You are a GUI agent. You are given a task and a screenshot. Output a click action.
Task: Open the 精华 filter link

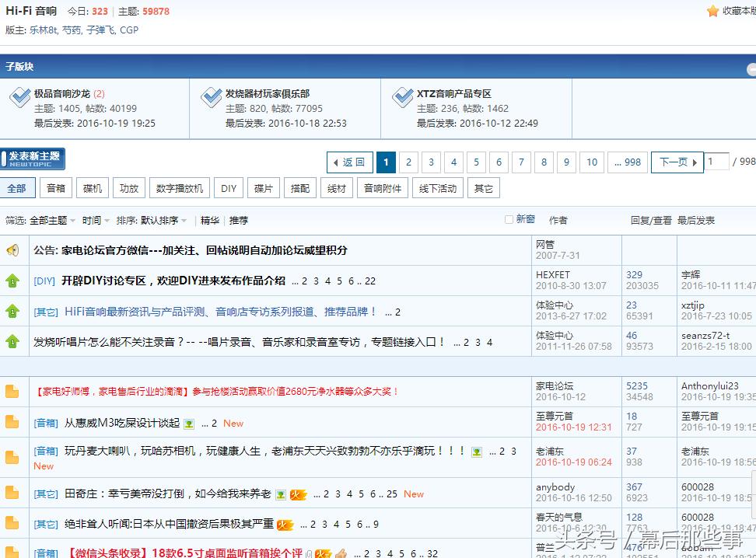tap(208, 219)
